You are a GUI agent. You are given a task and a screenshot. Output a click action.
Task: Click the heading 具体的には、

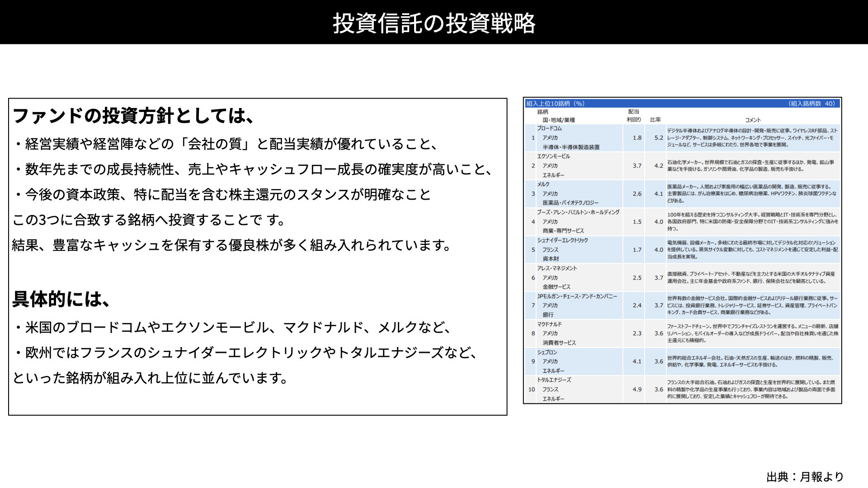pyautogui.click(x=61, y=299)
